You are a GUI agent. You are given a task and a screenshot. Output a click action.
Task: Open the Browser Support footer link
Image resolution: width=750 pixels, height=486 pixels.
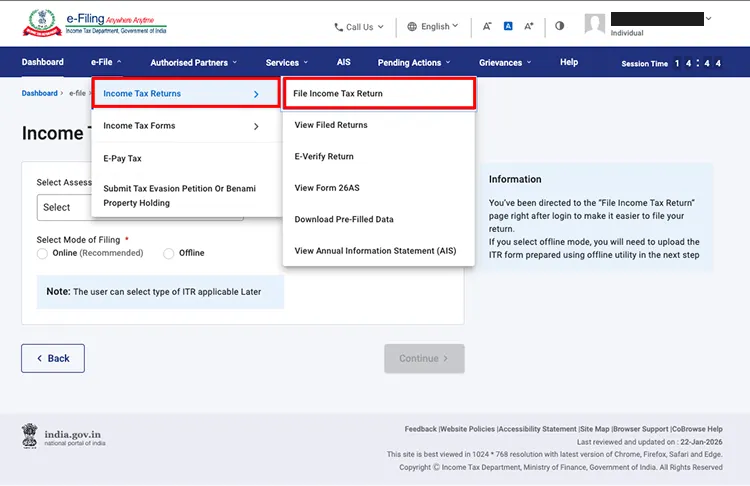click(640, 429)
